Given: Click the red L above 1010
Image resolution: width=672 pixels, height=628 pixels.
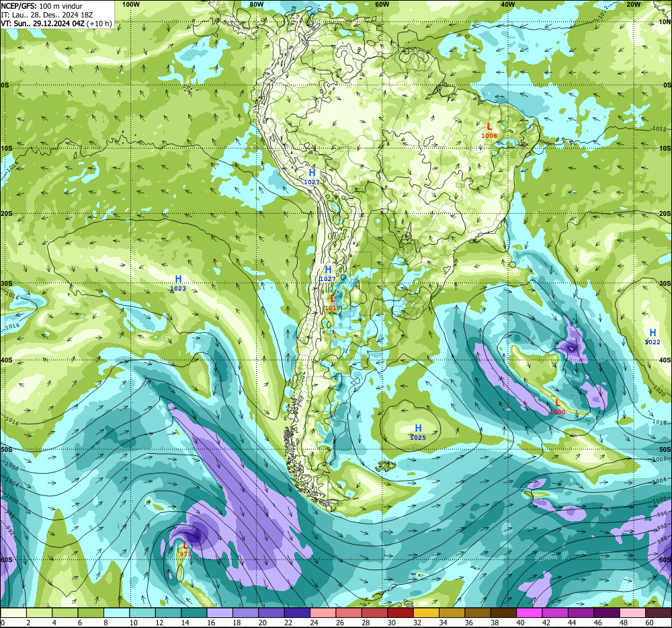Looking at the screenshot, I should (x=333, y=299).
